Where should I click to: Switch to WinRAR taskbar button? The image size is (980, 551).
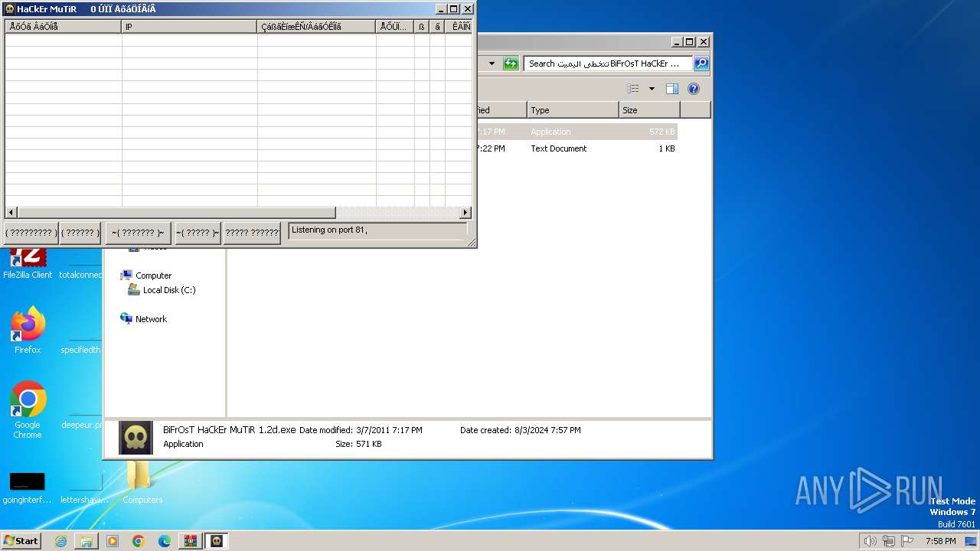(x=191, y=541)
